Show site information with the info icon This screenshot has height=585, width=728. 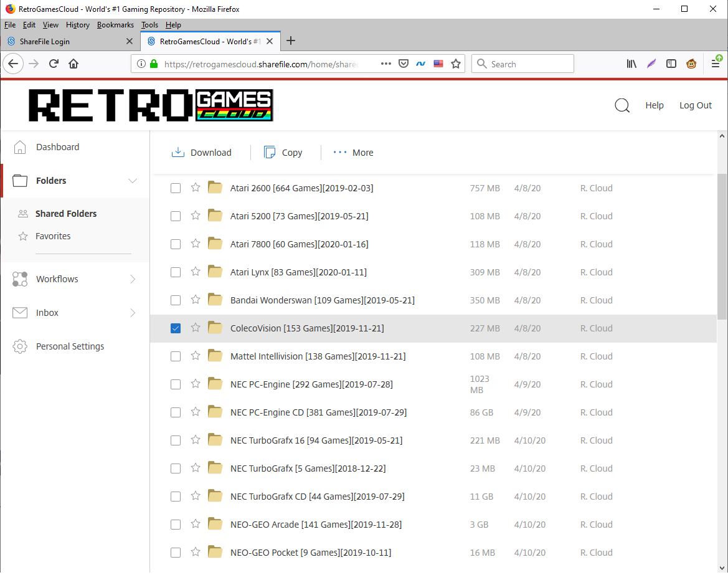[x=141, y=64]
